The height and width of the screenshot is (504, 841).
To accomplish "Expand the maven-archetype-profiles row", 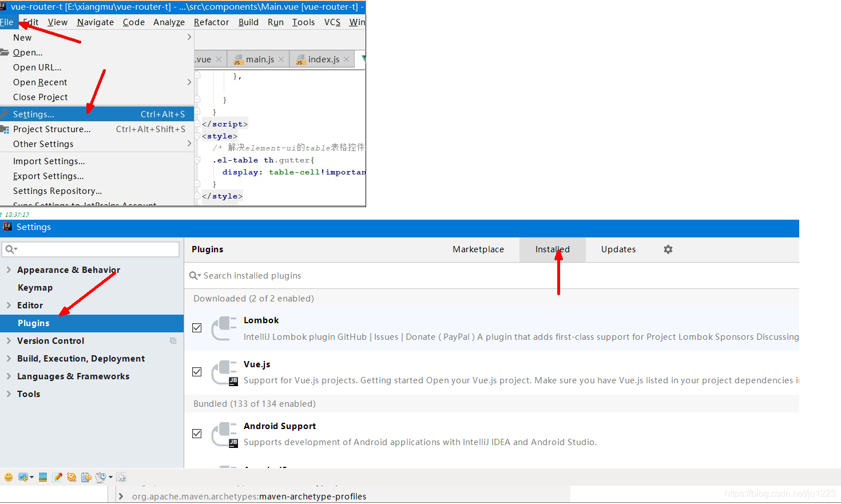I will click(121, 497).
